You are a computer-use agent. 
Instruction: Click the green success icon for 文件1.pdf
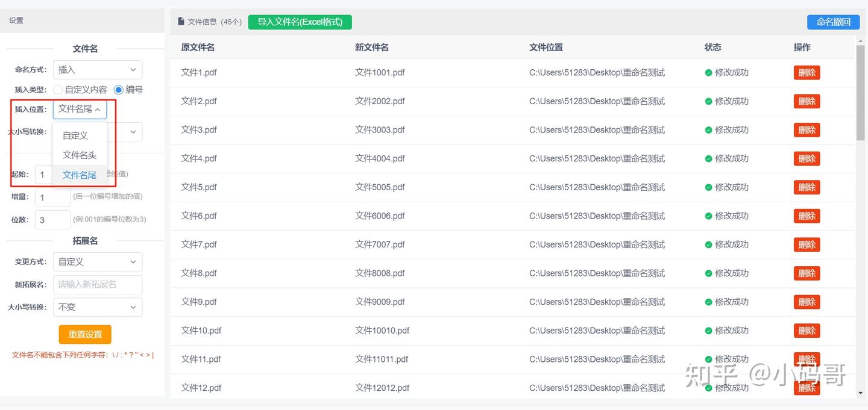[x=708, y=73]
